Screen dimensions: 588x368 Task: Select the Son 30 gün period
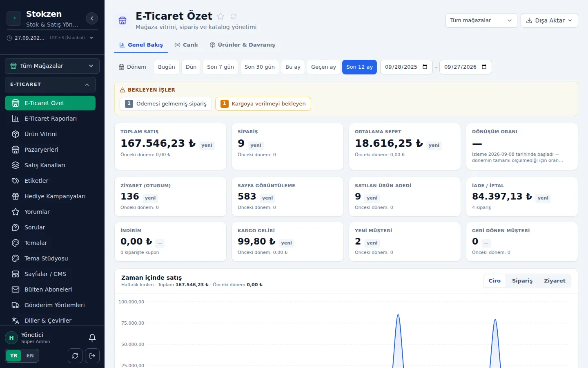click(260, 67)
